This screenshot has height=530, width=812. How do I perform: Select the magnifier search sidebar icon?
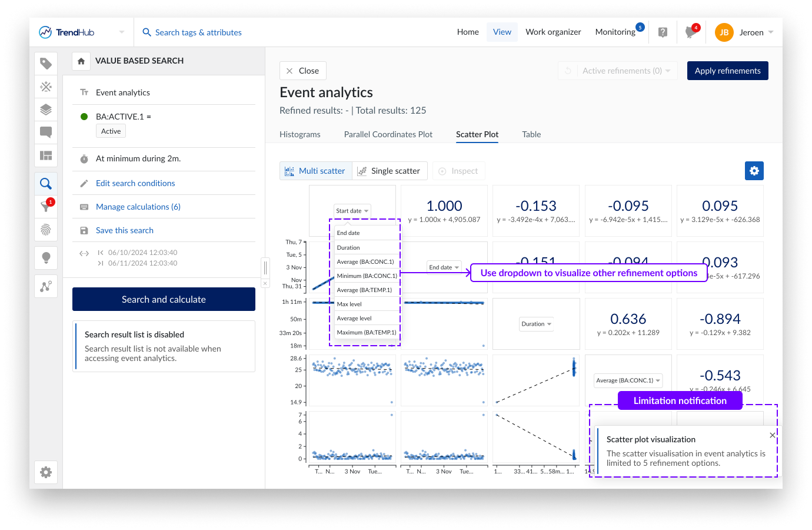tap(46, 184)
